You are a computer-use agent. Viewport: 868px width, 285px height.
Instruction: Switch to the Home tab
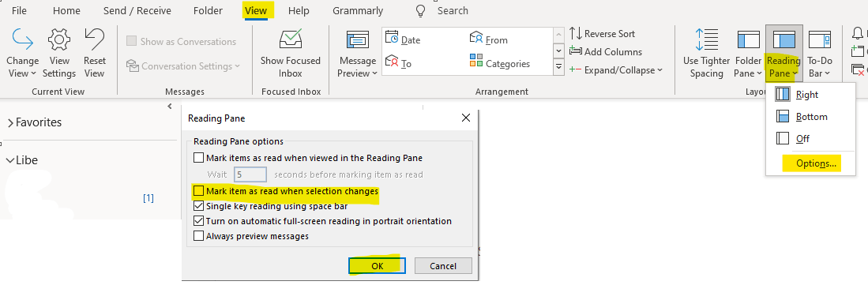tap(66, 10)
